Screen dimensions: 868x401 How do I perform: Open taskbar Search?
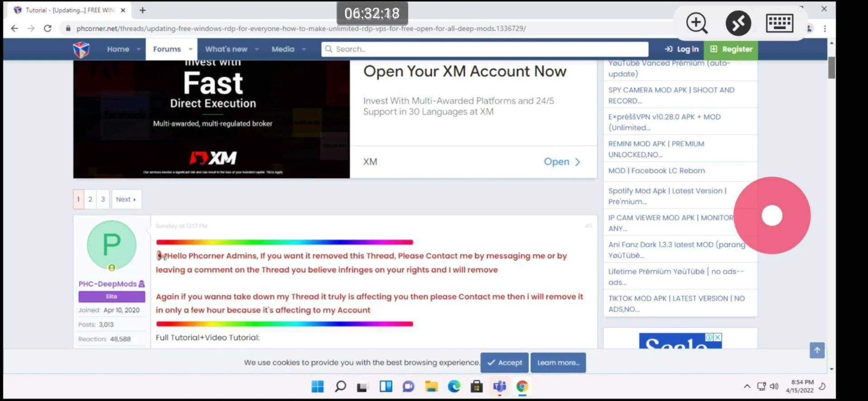(340, 387)
